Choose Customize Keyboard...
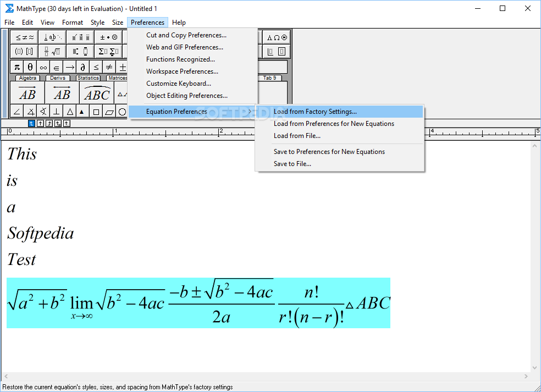 point(193,84)
